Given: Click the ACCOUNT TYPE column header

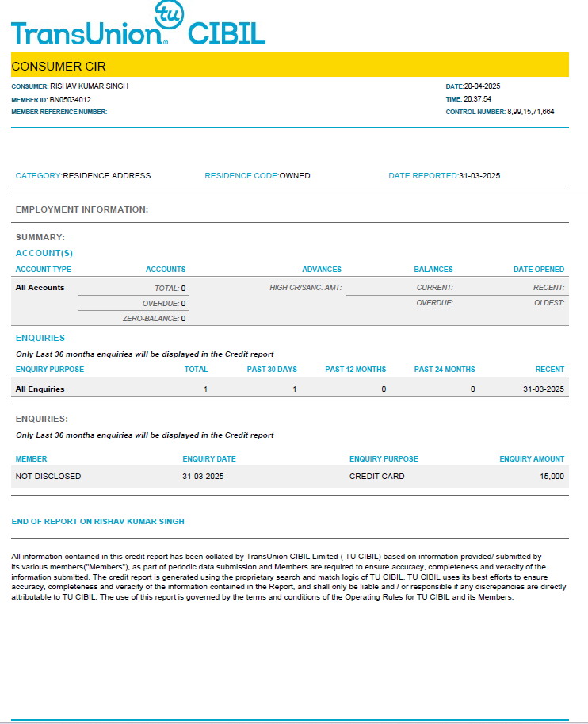Looking at the screenshot, I should (44, 269).
